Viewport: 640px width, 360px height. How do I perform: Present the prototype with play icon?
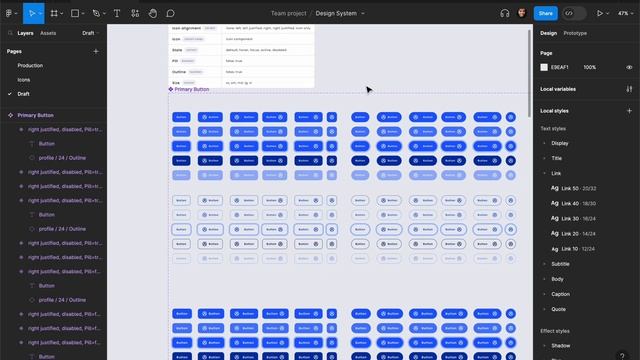point(599,13)
